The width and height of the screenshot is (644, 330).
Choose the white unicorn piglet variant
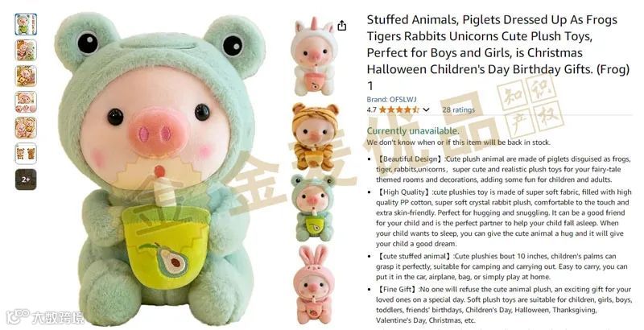314,56
